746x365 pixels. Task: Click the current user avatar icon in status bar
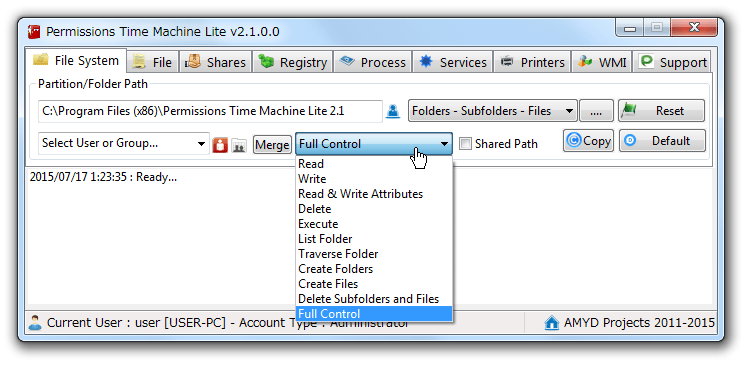pyautogui.click(x=35, y=323)
